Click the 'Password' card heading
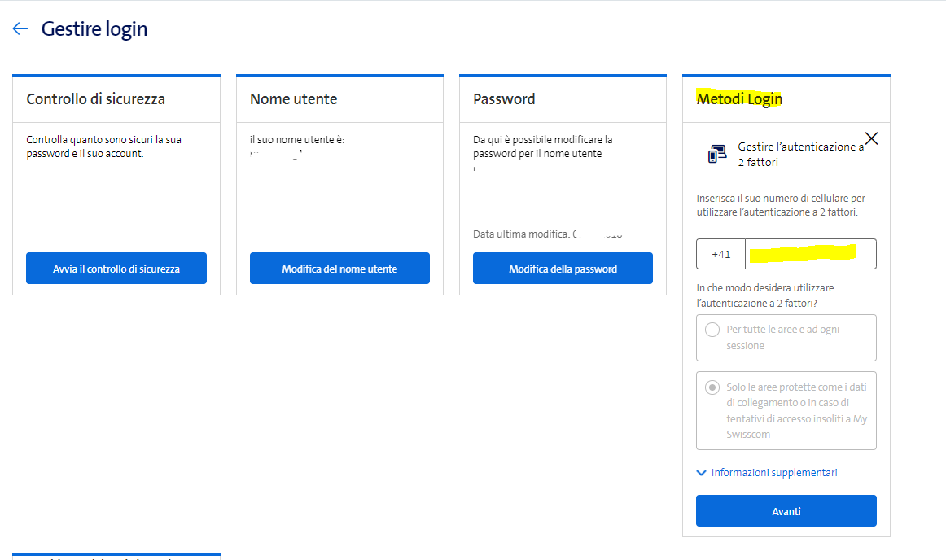The height and width of the screenshot is (560, 946). (x=504, y=99)
